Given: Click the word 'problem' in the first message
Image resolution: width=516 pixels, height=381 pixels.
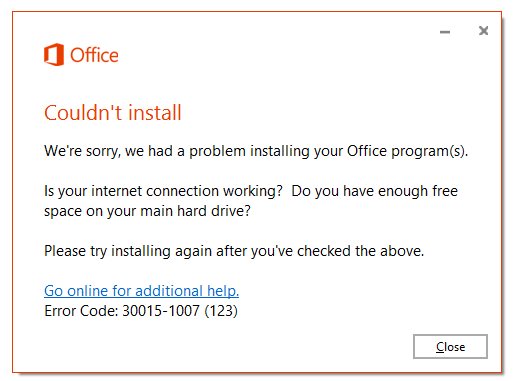Looking at the screenshot, I should point(217,152).
